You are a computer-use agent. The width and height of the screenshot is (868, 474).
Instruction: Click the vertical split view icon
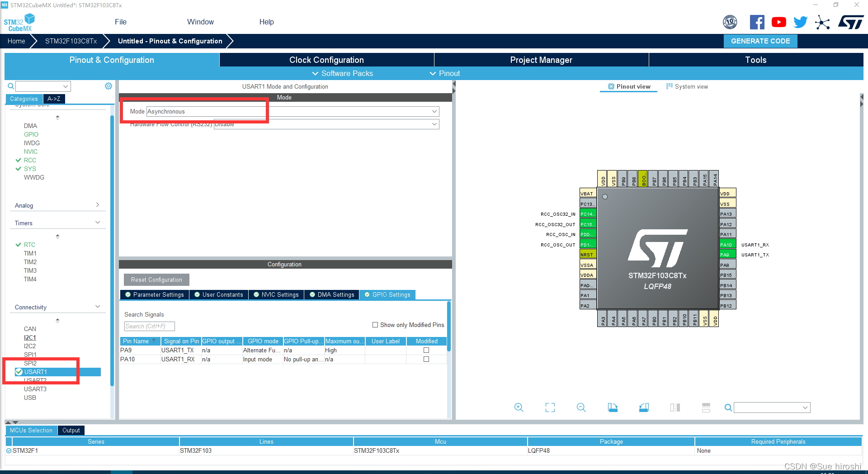[x=675, y=408]
